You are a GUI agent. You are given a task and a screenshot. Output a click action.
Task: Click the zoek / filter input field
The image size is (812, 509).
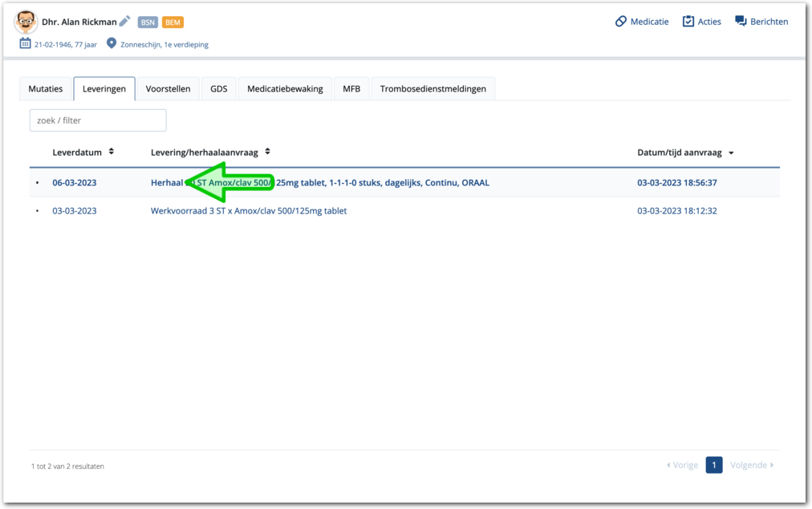coord(98,120)
